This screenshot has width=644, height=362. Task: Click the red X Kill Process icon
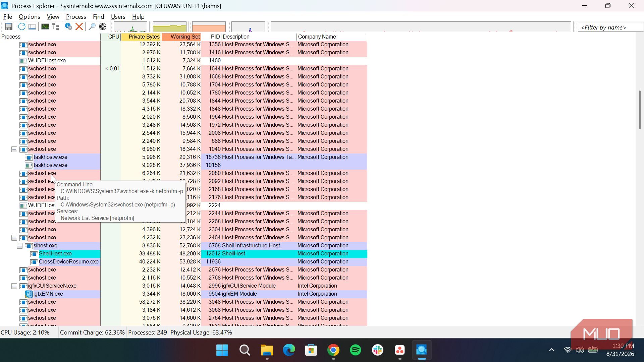point(79,27)
